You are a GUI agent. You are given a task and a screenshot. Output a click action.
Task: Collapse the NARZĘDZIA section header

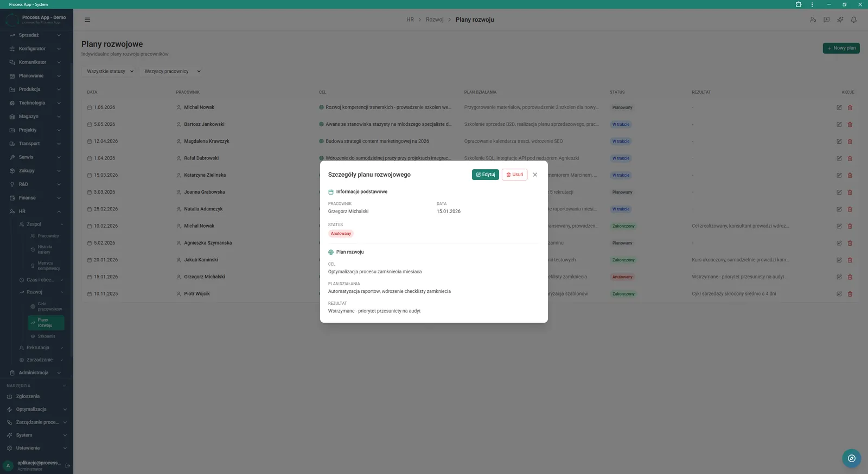point(36,386)
